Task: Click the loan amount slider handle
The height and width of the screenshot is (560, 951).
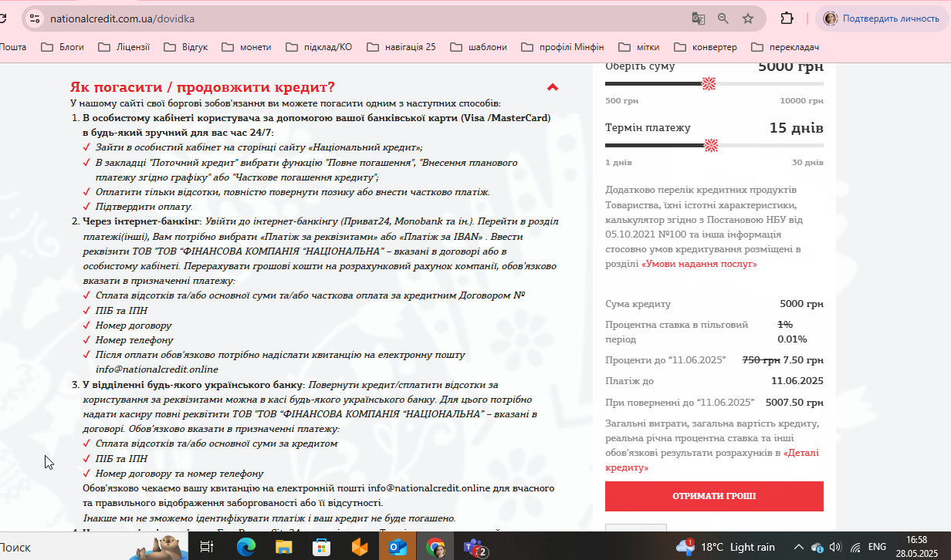Action: [709, 83]
